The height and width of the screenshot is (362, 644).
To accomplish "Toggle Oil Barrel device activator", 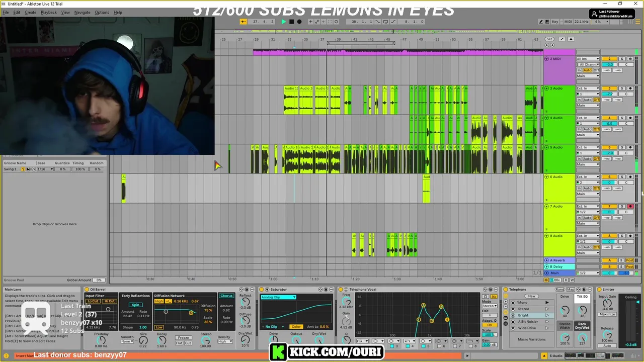I will click(x=87, y=290).
